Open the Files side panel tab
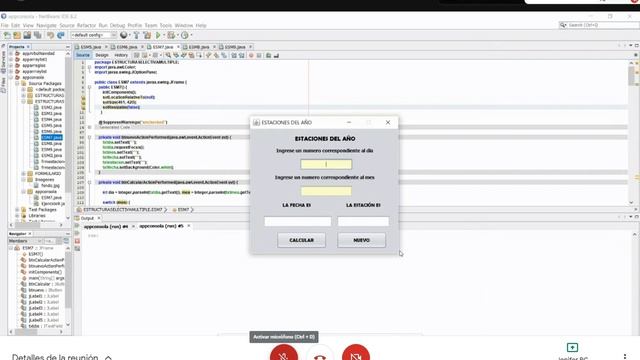This screenshot has height=360, width=640. pyautogui.click(x=3, y=84)
